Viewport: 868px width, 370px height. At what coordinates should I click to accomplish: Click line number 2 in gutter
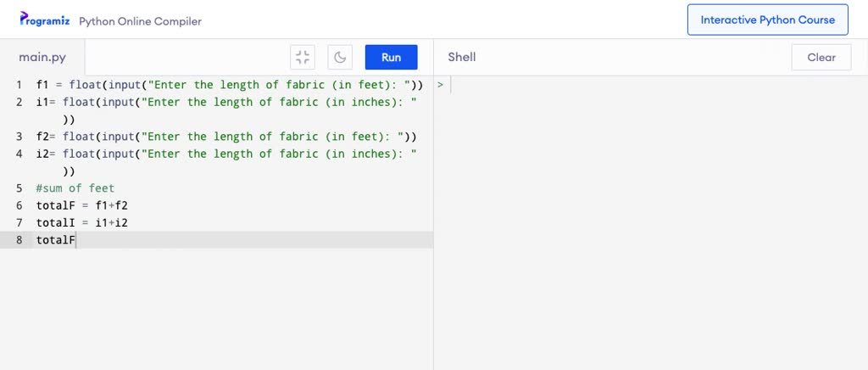[x=19, y=102]
